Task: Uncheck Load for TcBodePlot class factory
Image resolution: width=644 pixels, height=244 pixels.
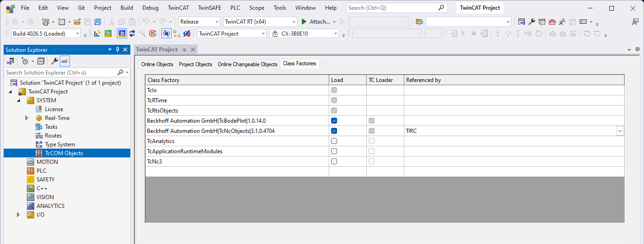Action: click(334, 120)
